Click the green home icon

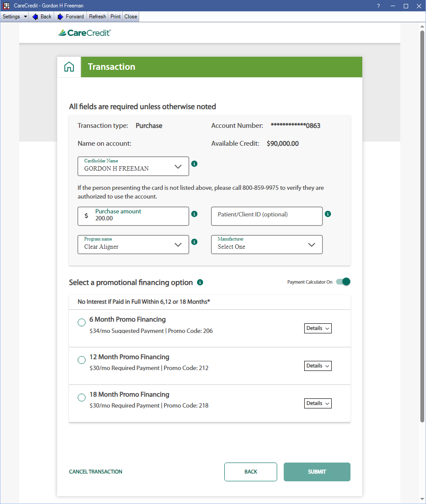pos(69,67)
